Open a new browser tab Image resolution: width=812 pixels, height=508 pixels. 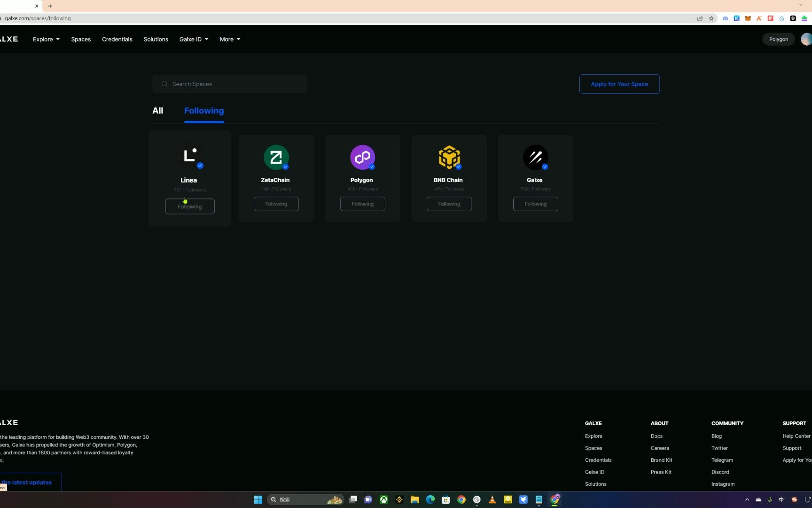coord(50,6)
